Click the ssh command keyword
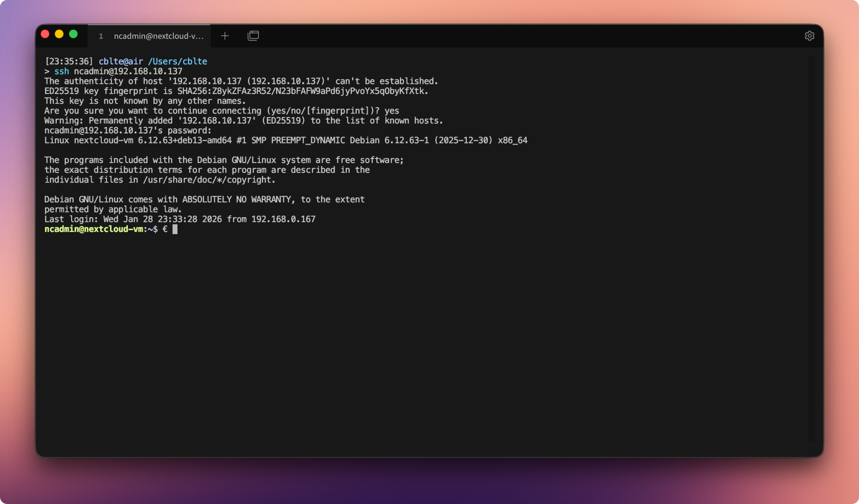859x504 pixels. pyautogui.click(x=61, y=72)
